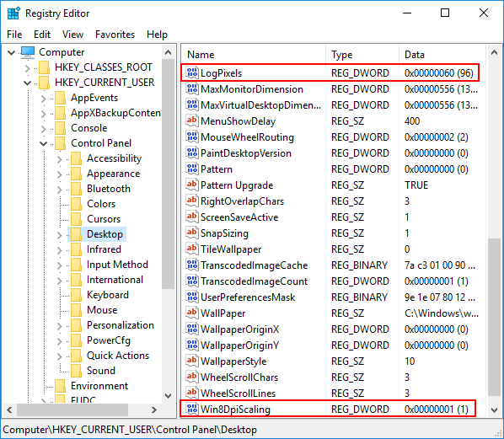Viewport: 504px width, 439px height.
Task: Click the WallpaperOriginY value icon
Action: pos(192,345)
